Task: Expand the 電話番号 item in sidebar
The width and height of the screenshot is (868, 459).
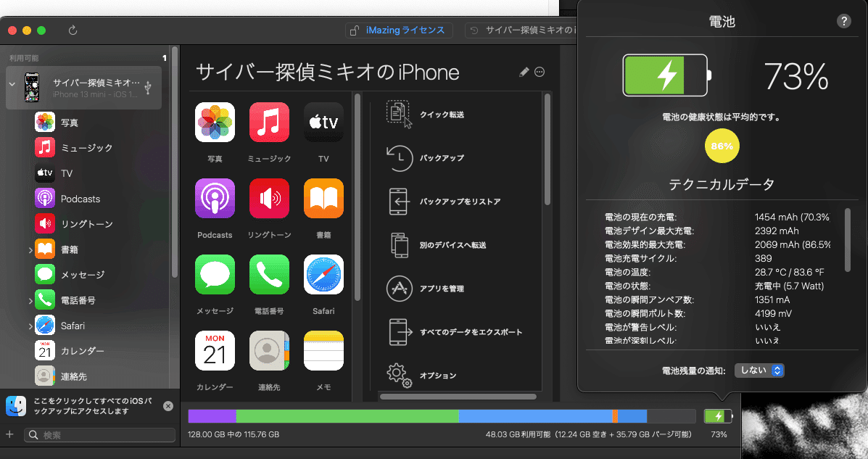Action: (30, 301)
